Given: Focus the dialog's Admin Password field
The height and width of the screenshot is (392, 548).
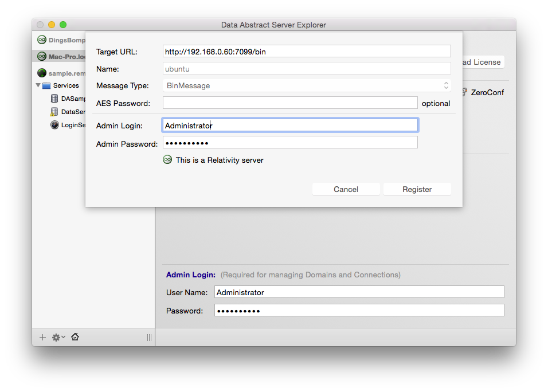Looking at the screenshot, I should tap(290, 143).
